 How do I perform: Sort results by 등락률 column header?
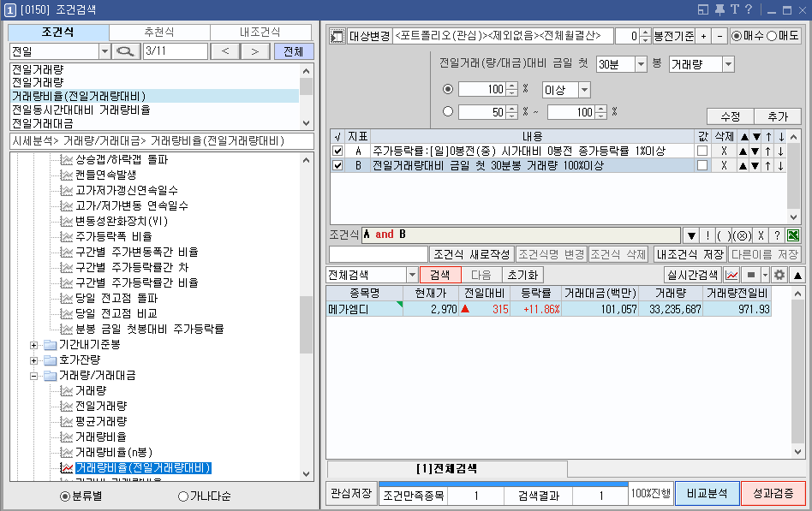(535, 293)
